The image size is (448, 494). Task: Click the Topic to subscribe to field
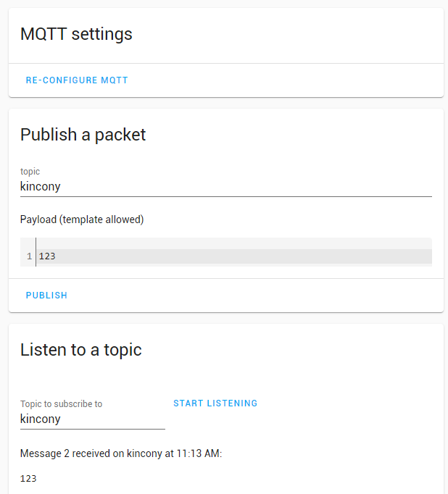[x=92, y=419]
